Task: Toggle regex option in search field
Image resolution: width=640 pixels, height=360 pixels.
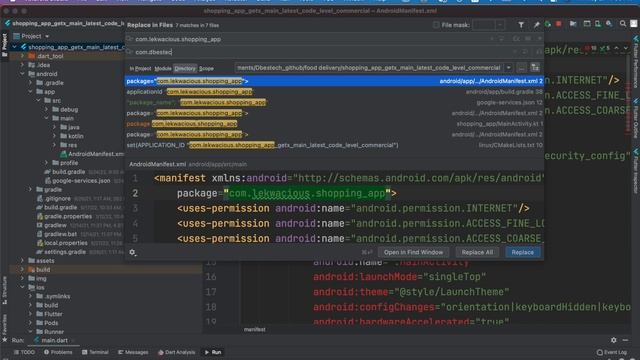Action: (x=539, y=39)
